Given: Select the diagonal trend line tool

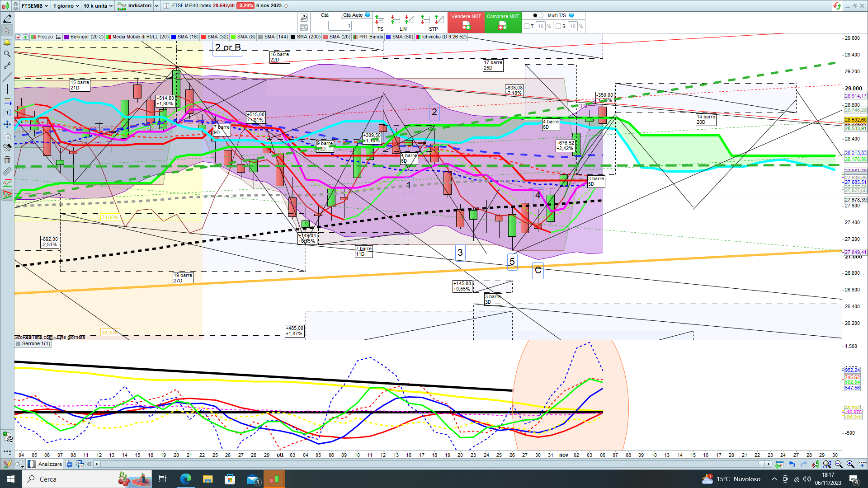Looking at the screenshot, I should pyautogui.click(x=7, y=77).
